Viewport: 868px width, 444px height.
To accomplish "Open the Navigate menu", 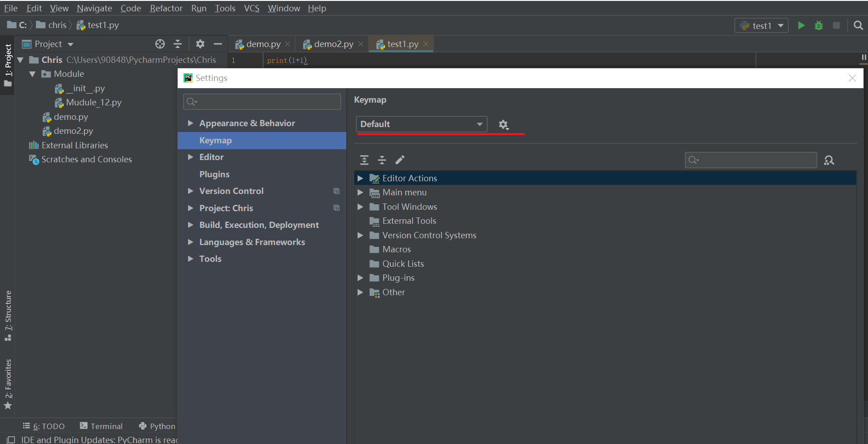I will 94,8.
